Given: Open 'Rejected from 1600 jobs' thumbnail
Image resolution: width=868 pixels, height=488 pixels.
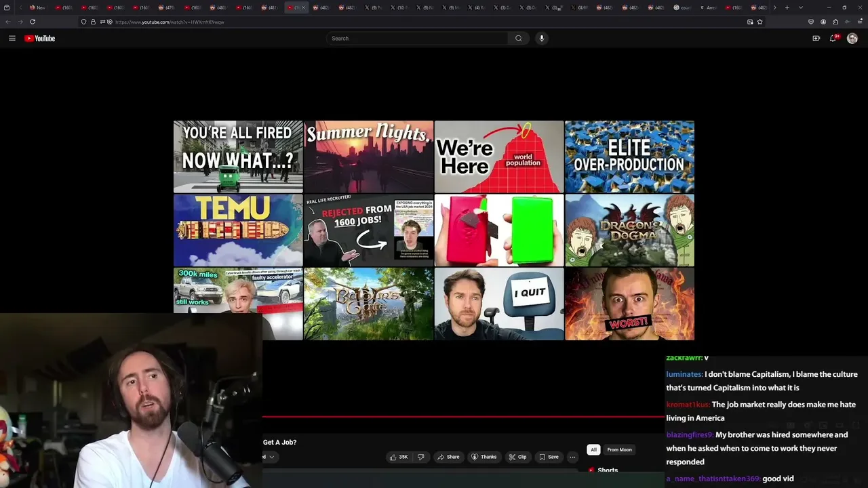Looking at the screenshot, I should tap(368, 230).
